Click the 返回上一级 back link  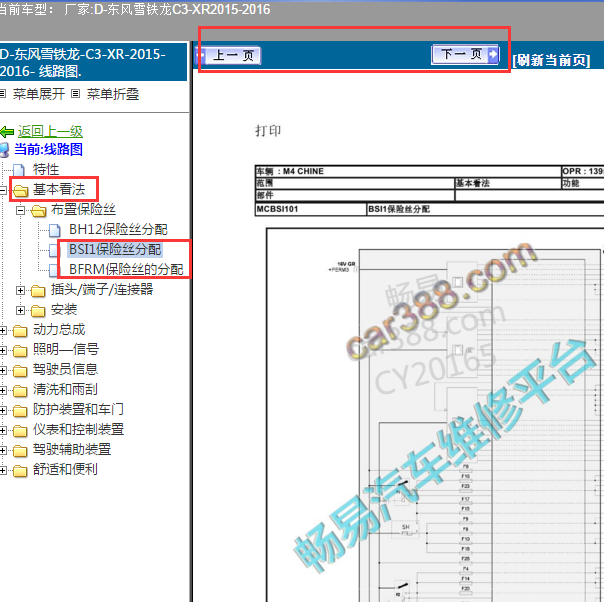50,131
